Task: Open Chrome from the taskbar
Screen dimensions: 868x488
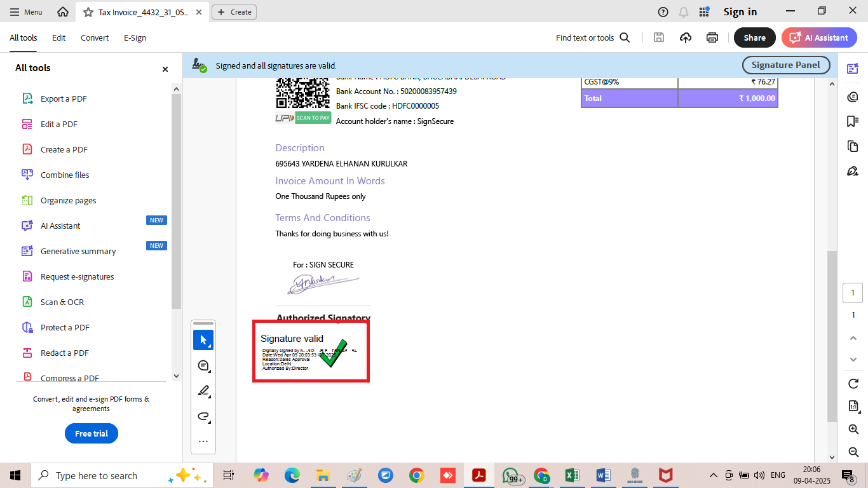Action: pyautogui.click(x=416, y=475)
